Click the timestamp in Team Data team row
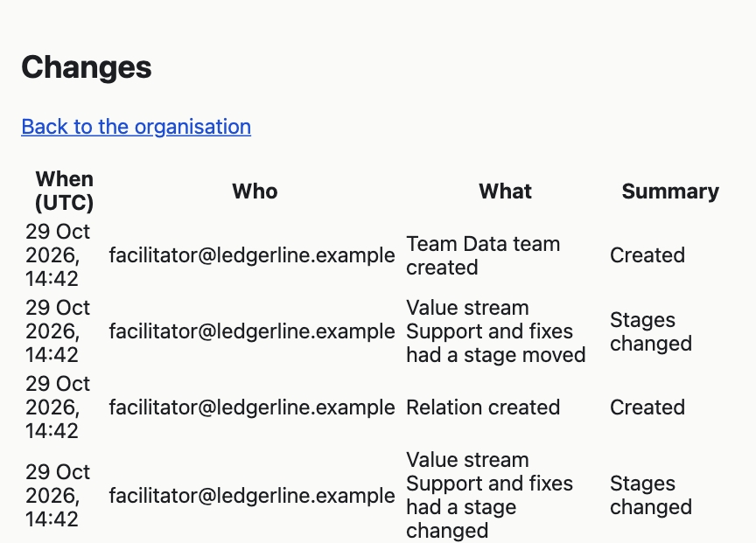 58,255
